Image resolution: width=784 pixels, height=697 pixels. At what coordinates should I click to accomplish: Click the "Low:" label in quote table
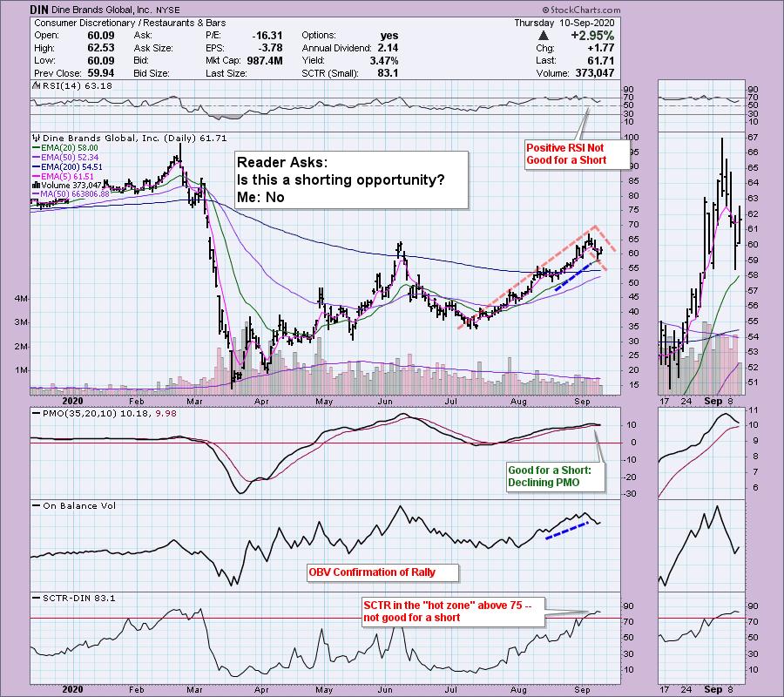(45, 60)
